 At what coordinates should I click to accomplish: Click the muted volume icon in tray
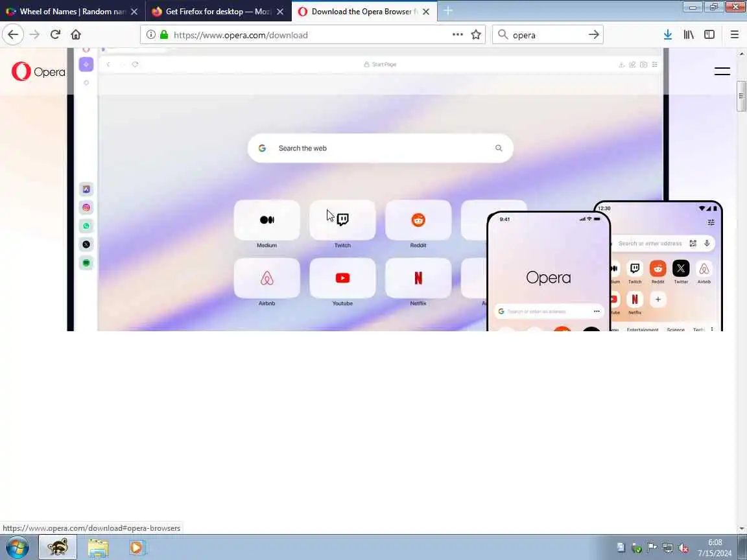click(683, 548)
